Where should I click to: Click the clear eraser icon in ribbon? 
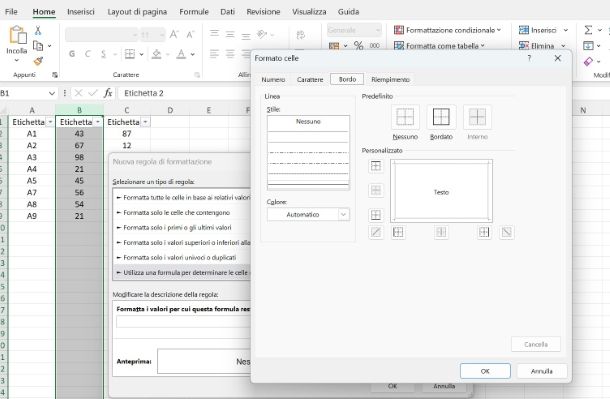[x=588, y=61]
